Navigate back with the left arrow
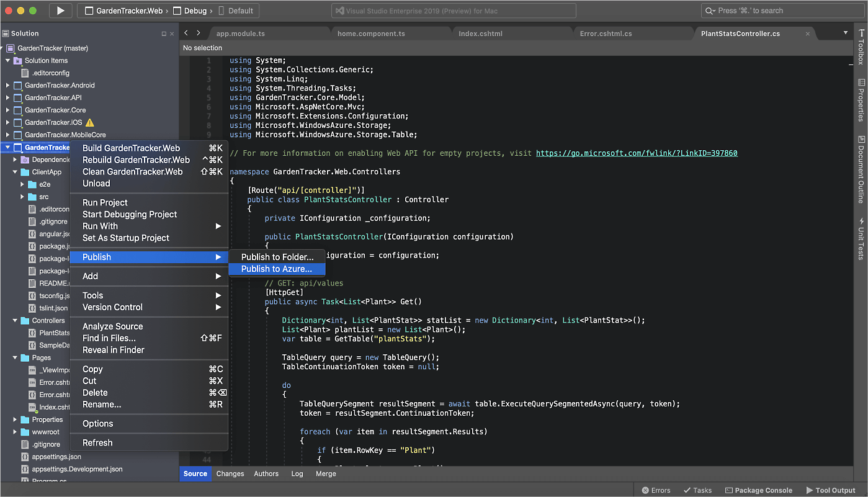Screen dimensions: 868x497 pyautogui.click(x=186, y=33)
